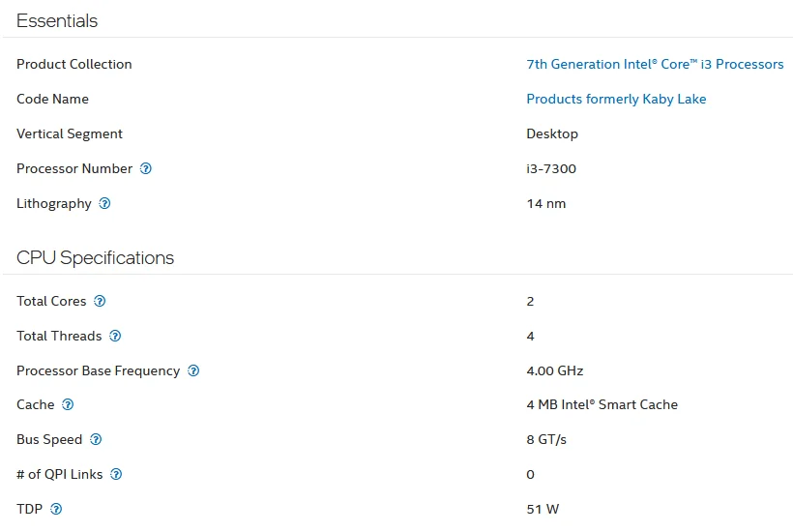Click the Processor Base Frequency help icon
793x532 pixels.
coord(193,370)
